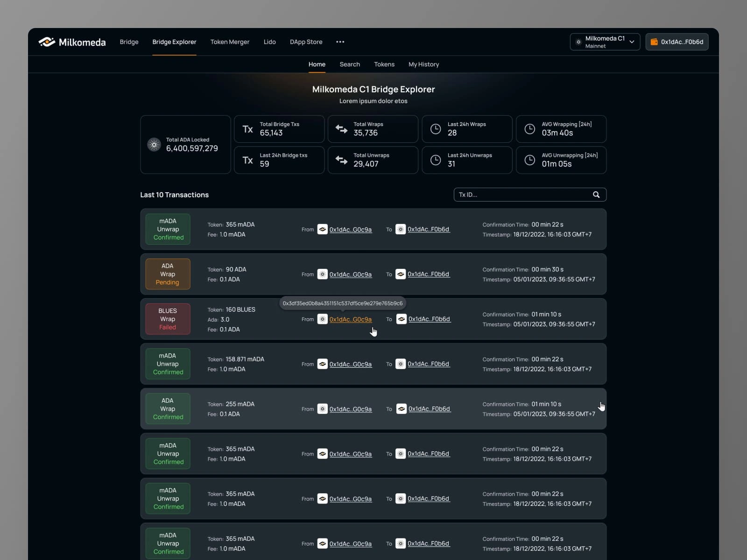Click From chain icon in 255 mADA row

pos(322,409)
